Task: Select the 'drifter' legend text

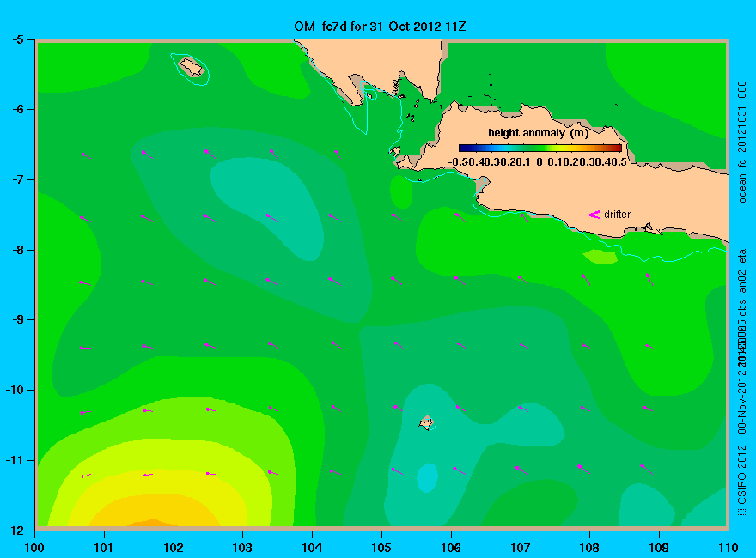Action: [x=617, y=215]
